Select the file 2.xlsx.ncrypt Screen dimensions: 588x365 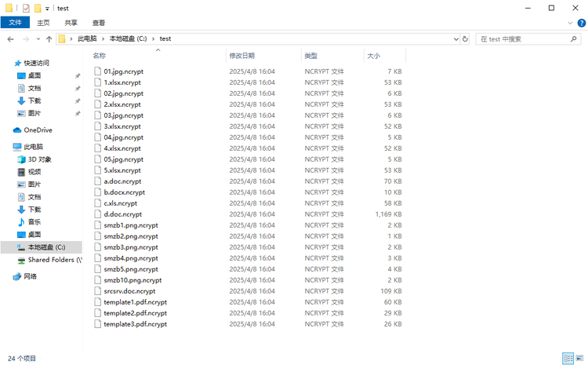click(122, 104)
